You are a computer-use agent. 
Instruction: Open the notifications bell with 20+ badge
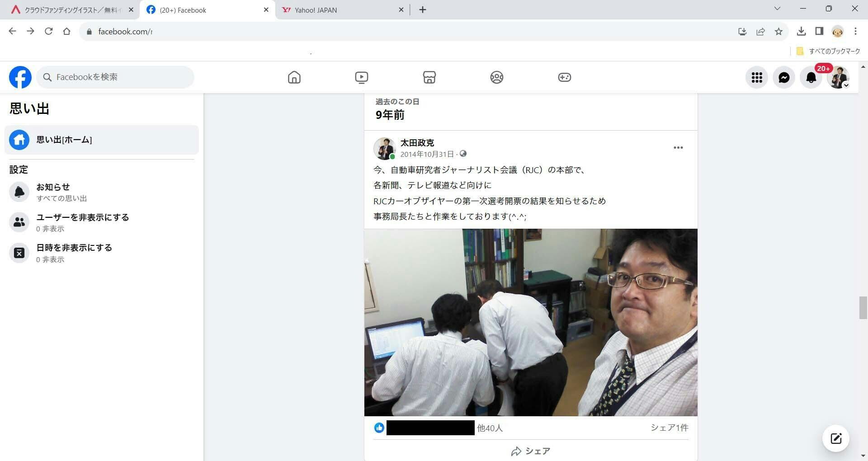[811, 78]
